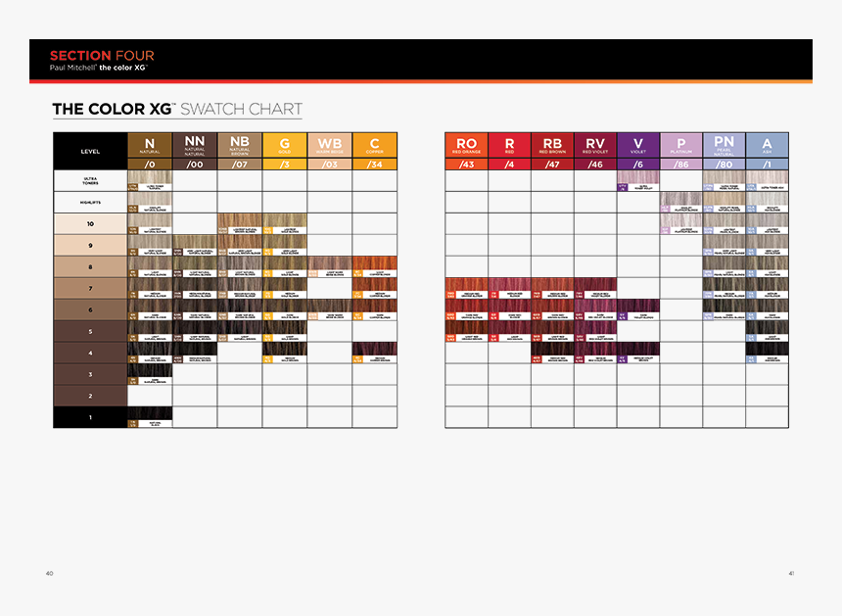Click page number 40 at bottom left
Image resolution: width=842 pixels, height=616 pixels.
pos(49,572)
